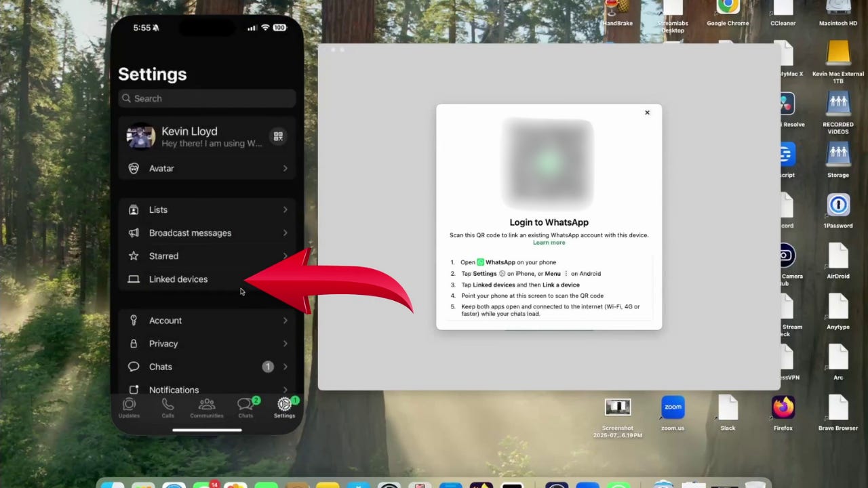
Task: Open Streamlabs Desktop shortcut
Action: pos(673,8)
